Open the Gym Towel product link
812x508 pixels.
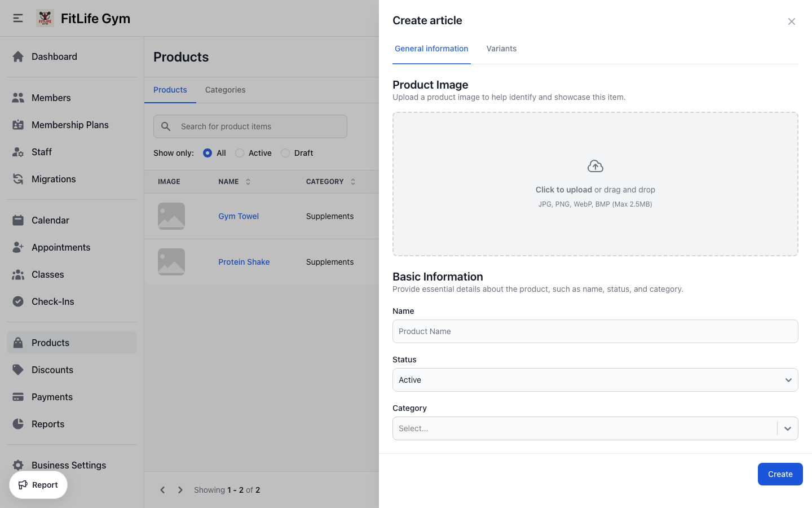239,216
